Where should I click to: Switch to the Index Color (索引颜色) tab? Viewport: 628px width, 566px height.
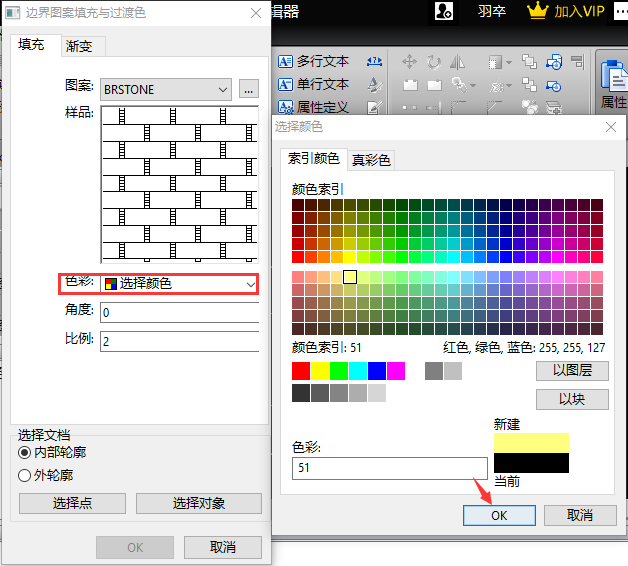coord(314,159)
